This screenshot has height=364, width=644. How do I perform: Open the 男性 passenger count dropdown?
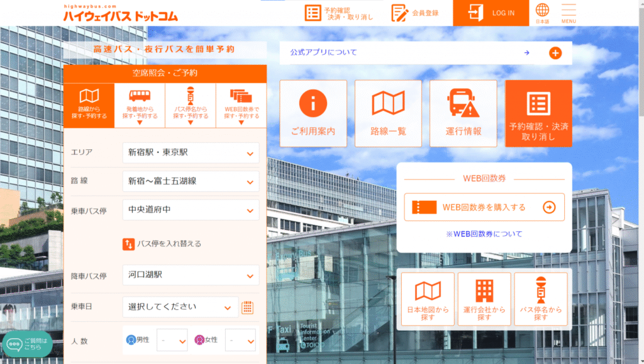(x=172, y=340)
